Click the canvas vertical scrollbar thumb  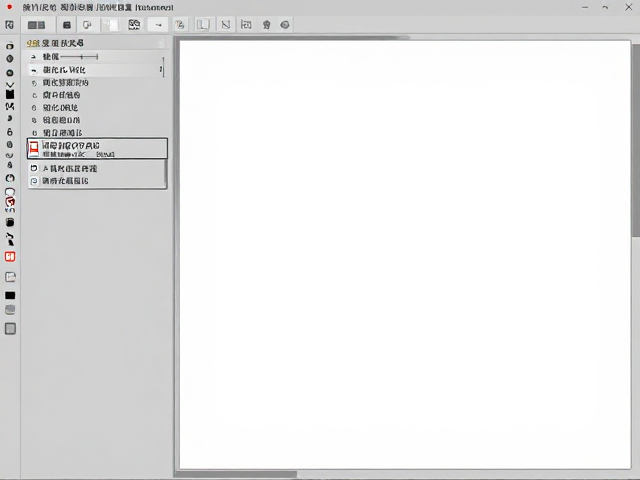[x=636, y=139]
